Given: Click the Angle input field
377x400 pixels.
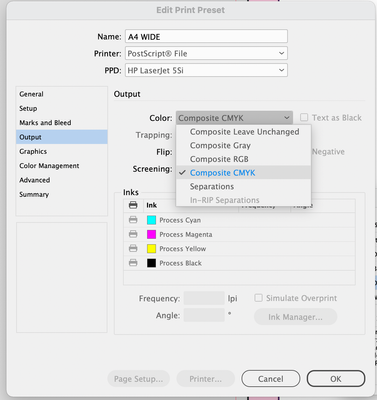Looking at the screenshot, I should (204, 315).
